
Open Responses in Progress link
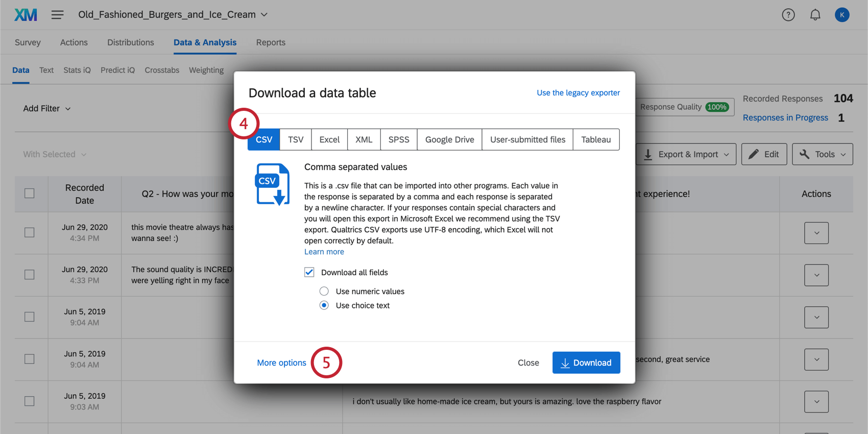[x=785, y=117]
